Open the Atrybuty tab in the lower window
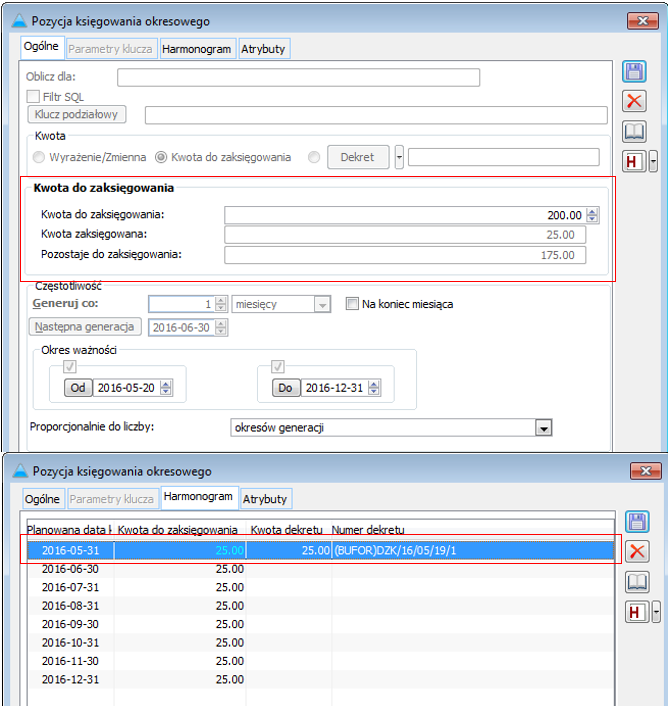668x706 pixels. click(x=264, y=498)
